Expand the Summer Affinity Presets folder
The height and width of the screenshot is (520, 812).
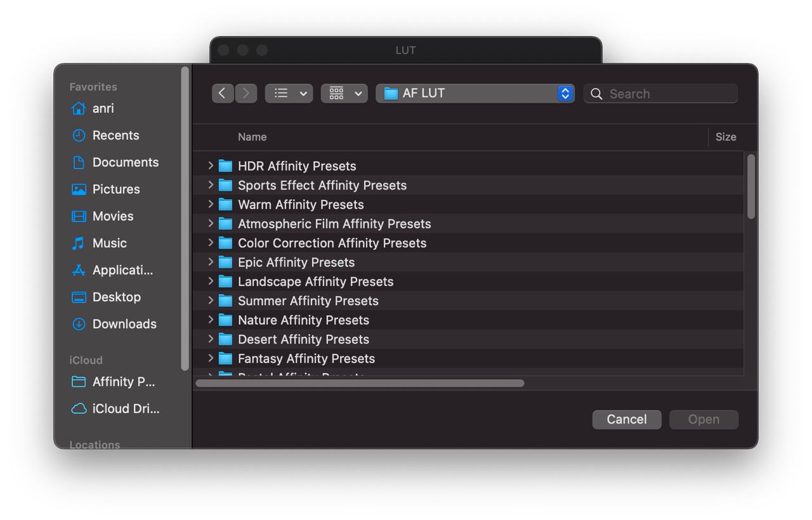211,301
